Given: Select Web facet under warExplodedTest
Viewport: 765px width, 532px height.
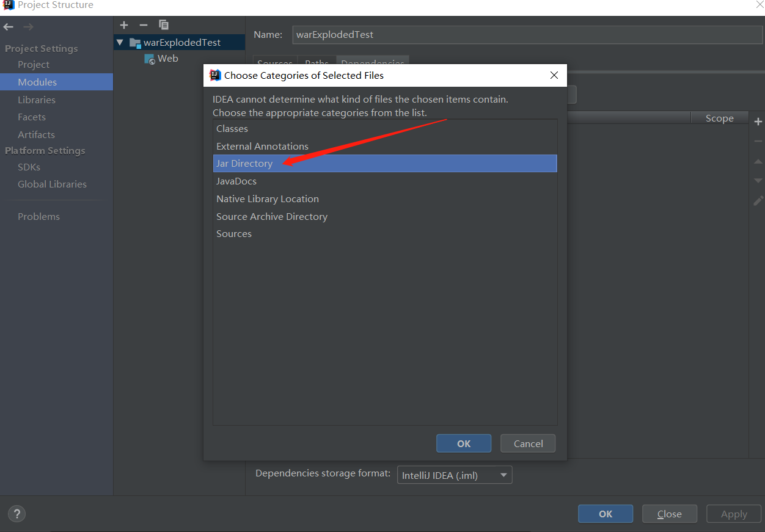Looking at the screenshot, I should point(168,59).
